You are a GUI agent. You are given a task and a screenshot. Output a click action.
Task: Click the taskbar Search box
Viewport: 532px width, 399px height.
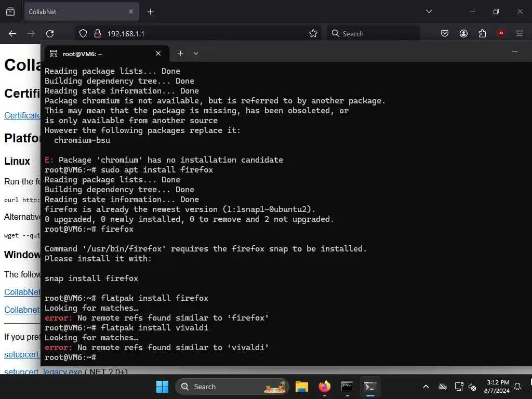tap(232, 387)
